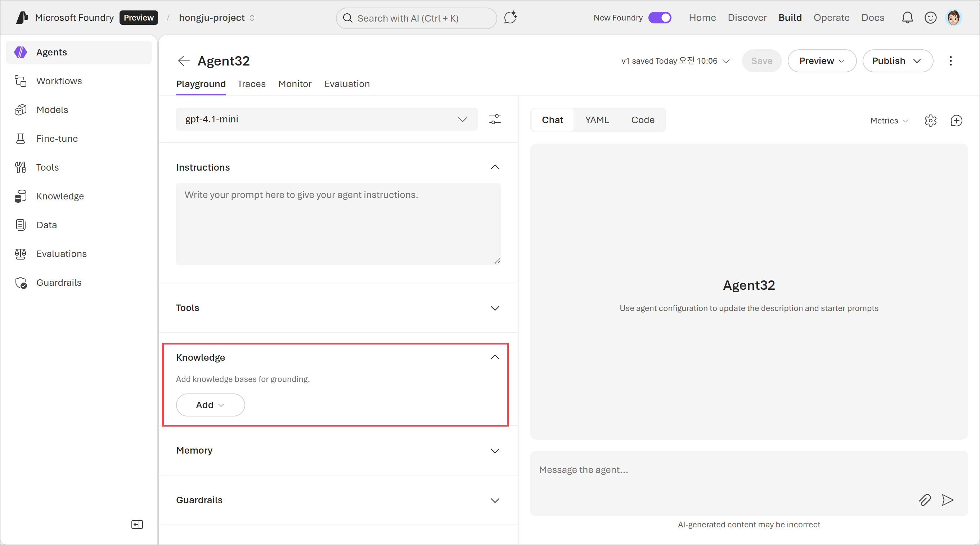Open the gpt-4.1-mini model dropdown
The height and width of the screenshot is (545, 980).
coord(327,120)
